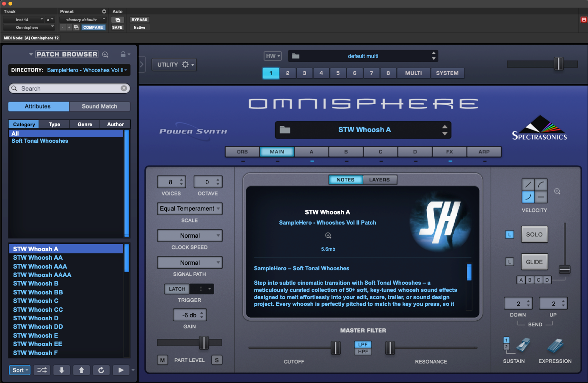588x383 pixels.
Task: Toggle the BYPASS button
Action: point(139,20)
